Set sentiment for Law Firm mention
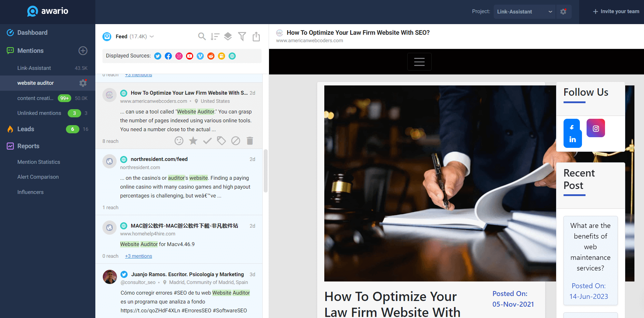The height and width of the screenshot is (318, 644). [x=179, y=141]
